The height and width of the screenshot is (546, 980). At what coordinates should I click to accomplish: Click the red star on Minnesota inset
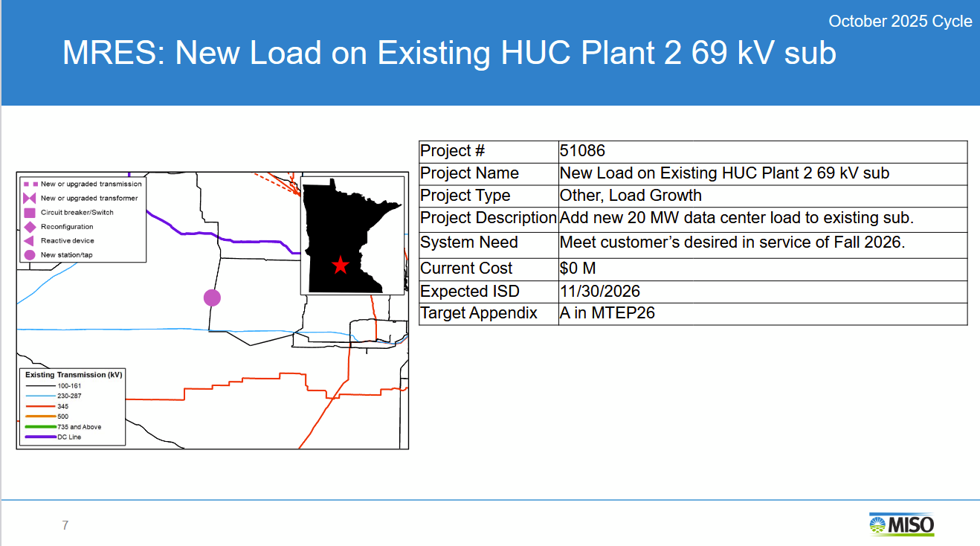pyautogui.click(x=340, y=265)
